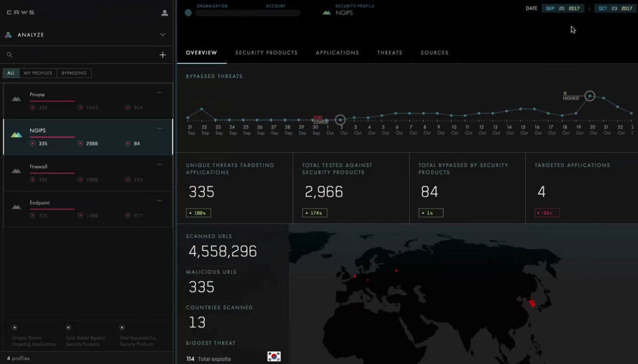Viewport: 638px width, 364px height.
Task: Click NGIPS total tested count 2966
Action: pyautogui.click(x=91, y=143)
